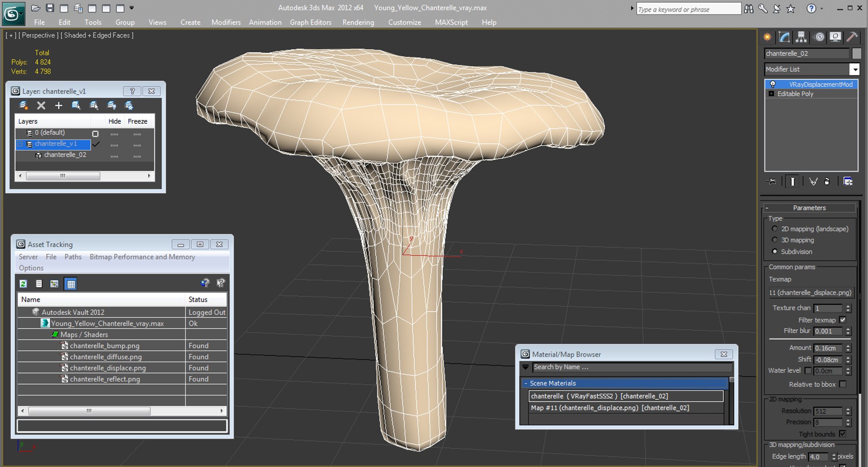
Task: Add selected objects to highlighted layer
Action: click(59, 106)
